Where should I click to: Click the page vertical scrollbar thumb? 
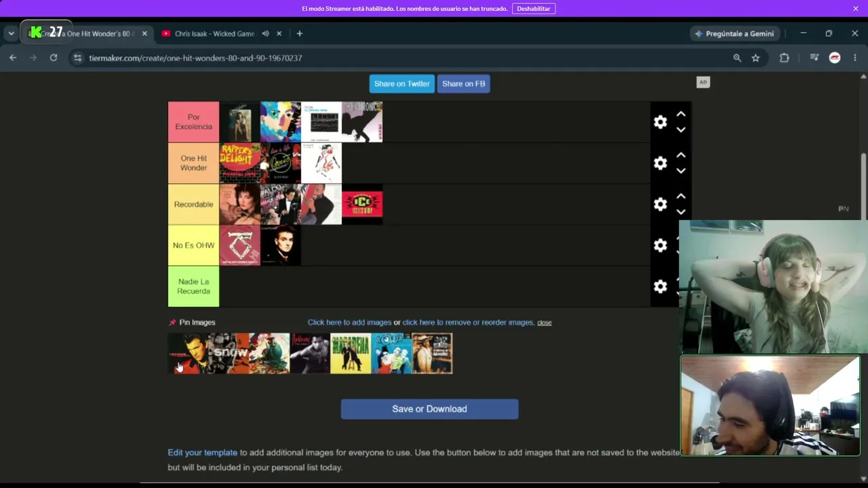(863, 186)
